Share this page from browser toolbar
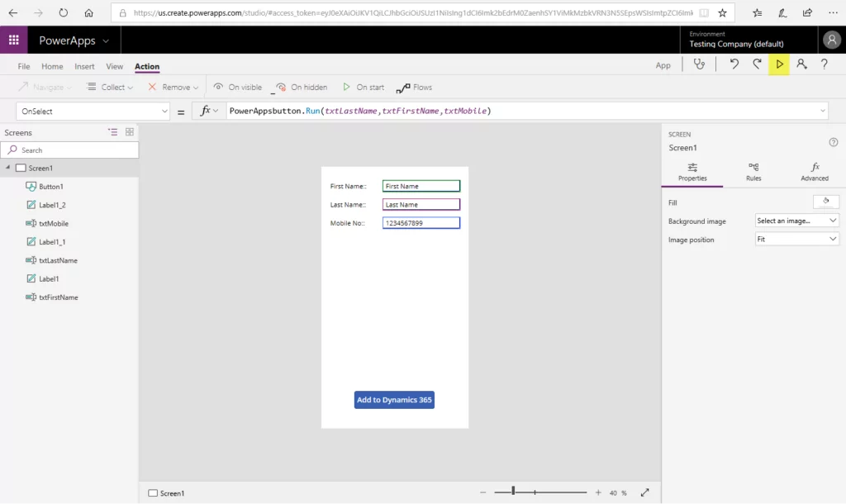This screenshot has height=504, width=846. 807,13
